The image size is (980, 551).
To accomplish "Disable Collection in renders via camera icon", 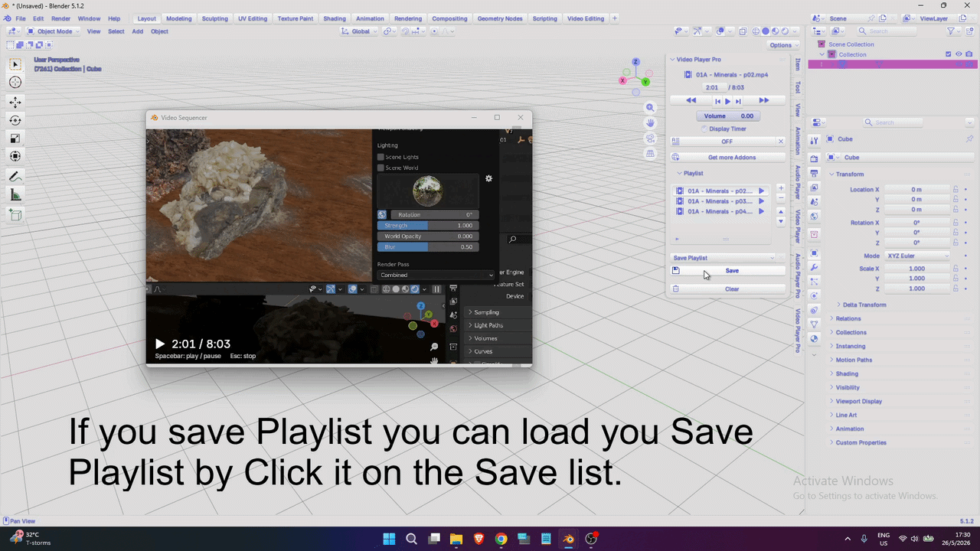I will point(969,54).
